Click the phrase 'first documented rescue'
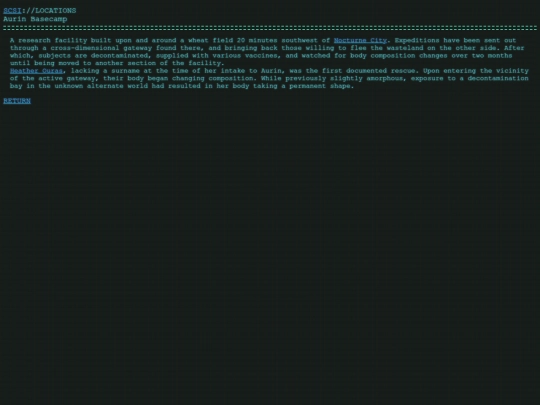540x405 pixels. pyautogui.click(x=368, y=71)
